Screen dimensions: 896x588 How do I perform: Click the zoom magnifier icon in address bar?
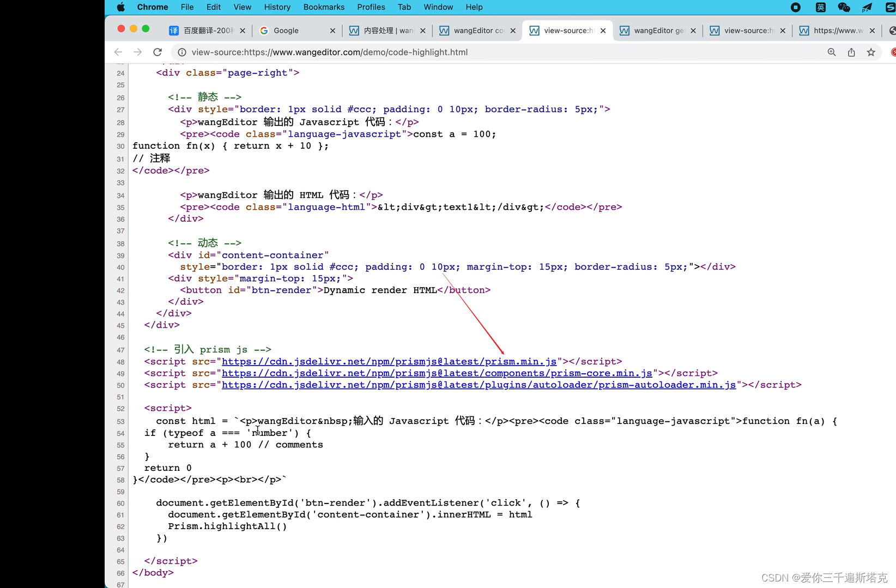[832, 52]
